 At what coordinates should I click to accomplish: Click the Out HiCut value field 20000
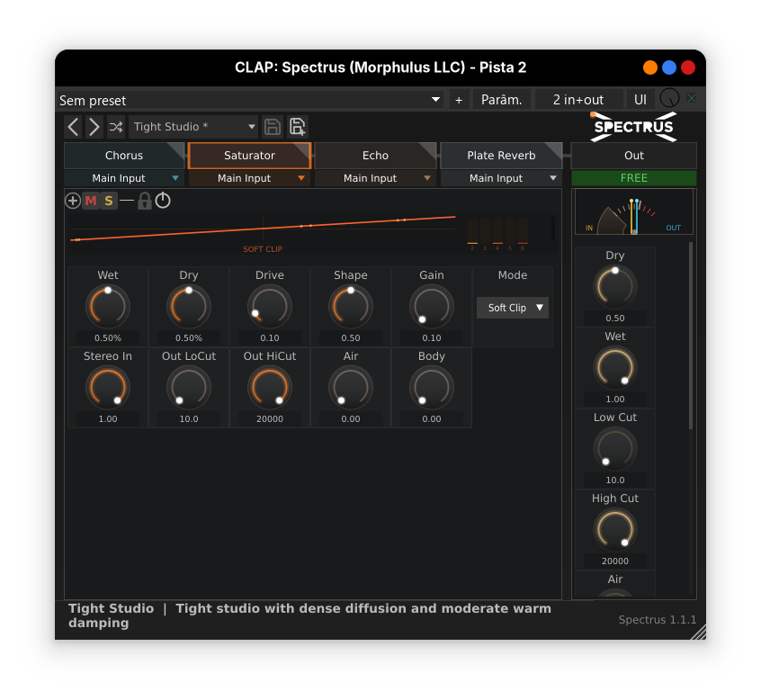pyautogui.click(x=270, y=419)
